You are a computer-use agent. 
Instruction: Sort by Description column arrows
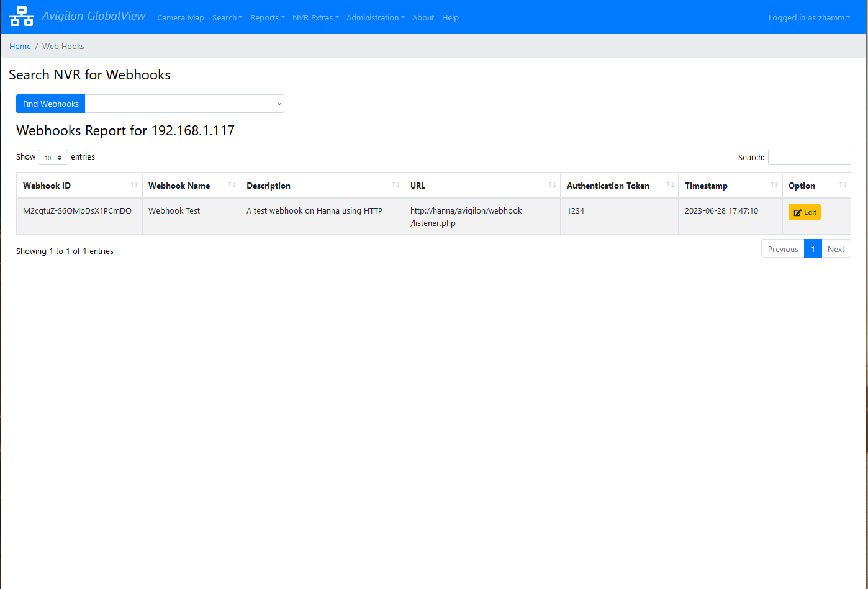pos(396,185)
